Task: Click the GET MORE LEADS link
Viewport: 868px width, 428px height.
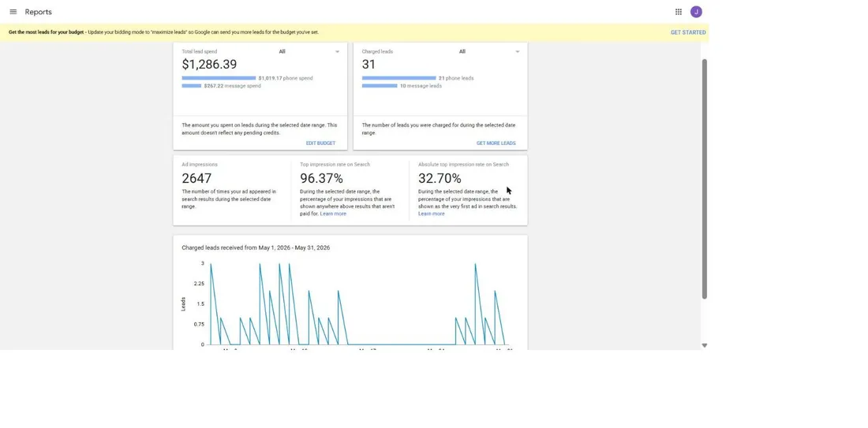Action: click(496, 143)
